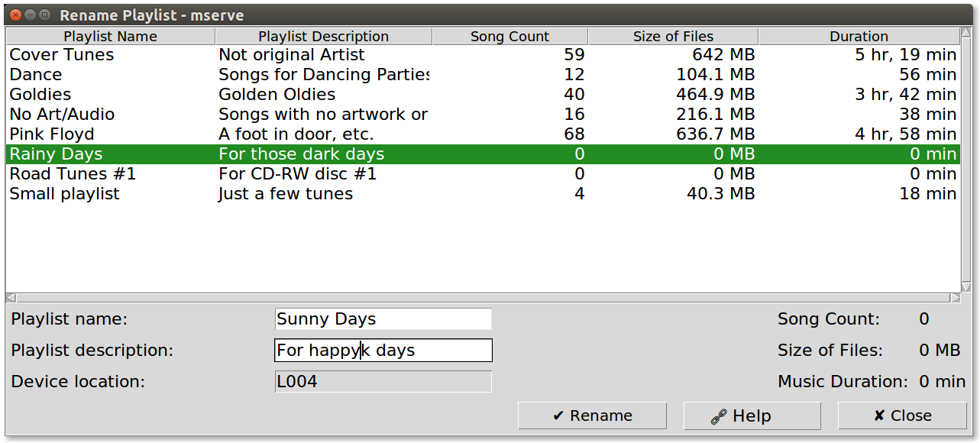Select the Road Tunes #1 playlist

click(483, 174)
